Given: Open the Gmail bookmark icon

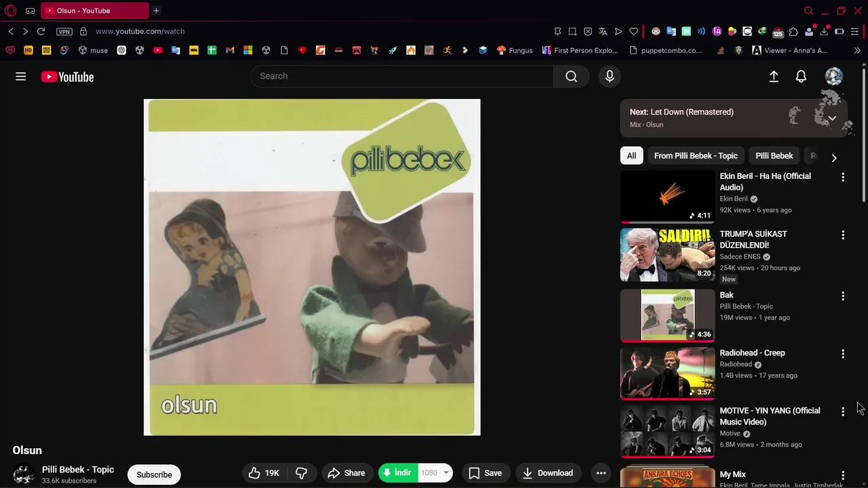Looking at the screenshot, I should 230,50.
